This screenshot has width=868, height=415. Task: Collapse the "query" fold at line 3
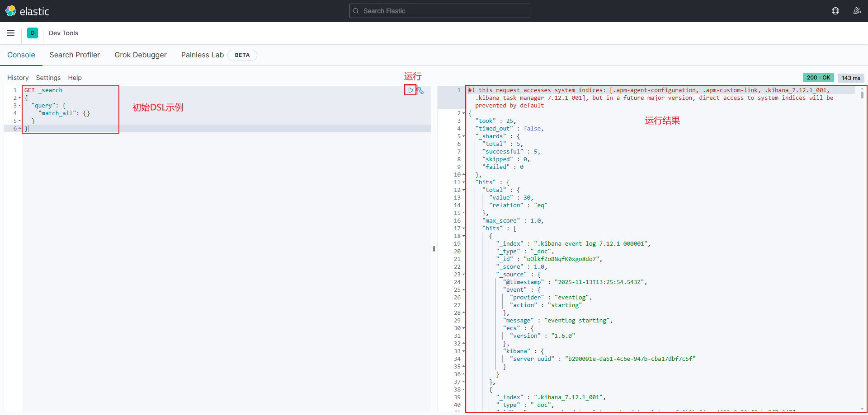tap(20, 106)
